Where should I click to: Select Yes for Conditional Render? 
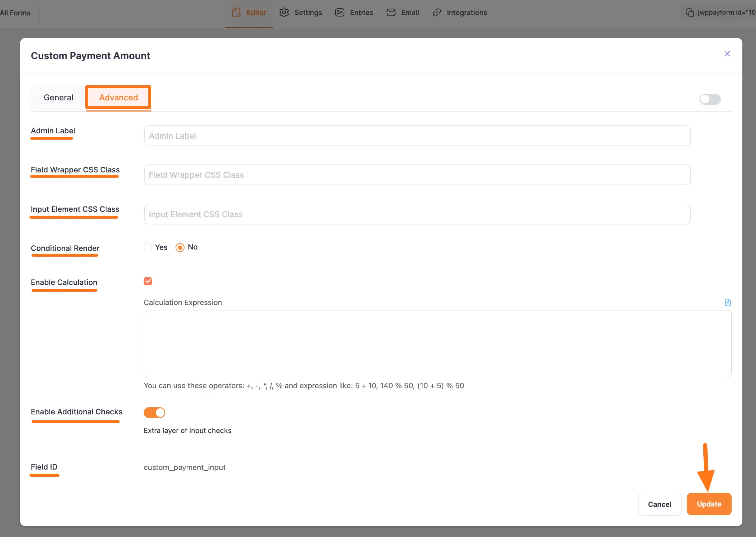click(x=148, y=247)
